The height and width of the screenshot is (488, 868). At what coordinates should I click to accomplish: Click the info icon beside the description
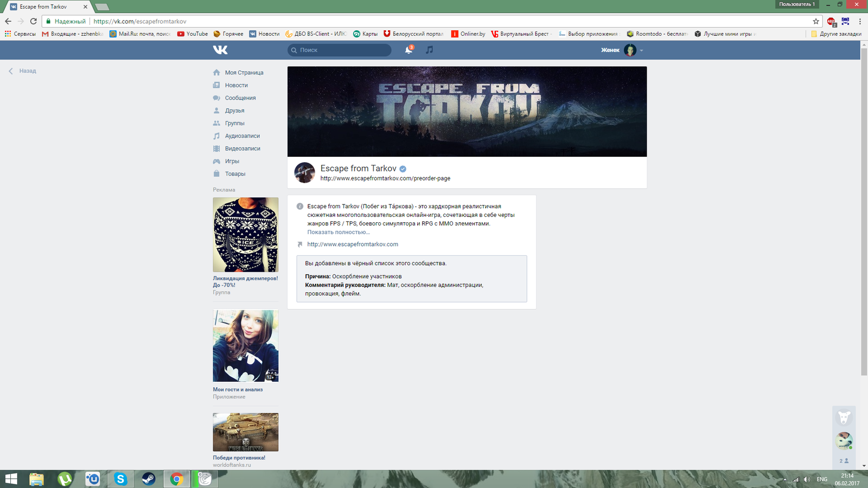(300, 207)
